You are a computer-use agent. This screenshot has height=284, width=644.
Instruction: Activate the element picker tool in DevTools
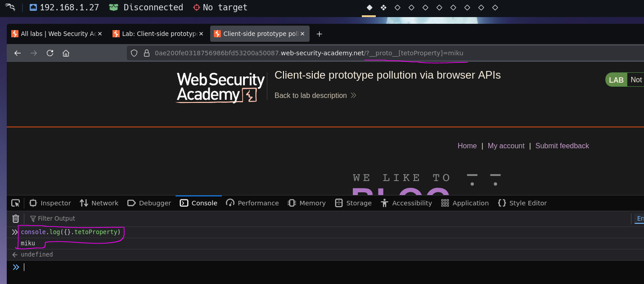coord(16,203)
